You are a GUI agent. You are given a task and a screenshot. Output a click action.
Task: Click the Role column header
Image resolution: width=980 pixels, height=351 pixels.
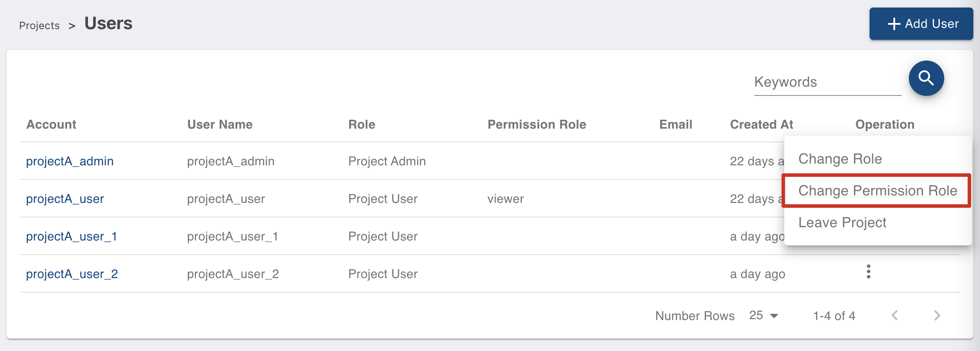point(362,125)
